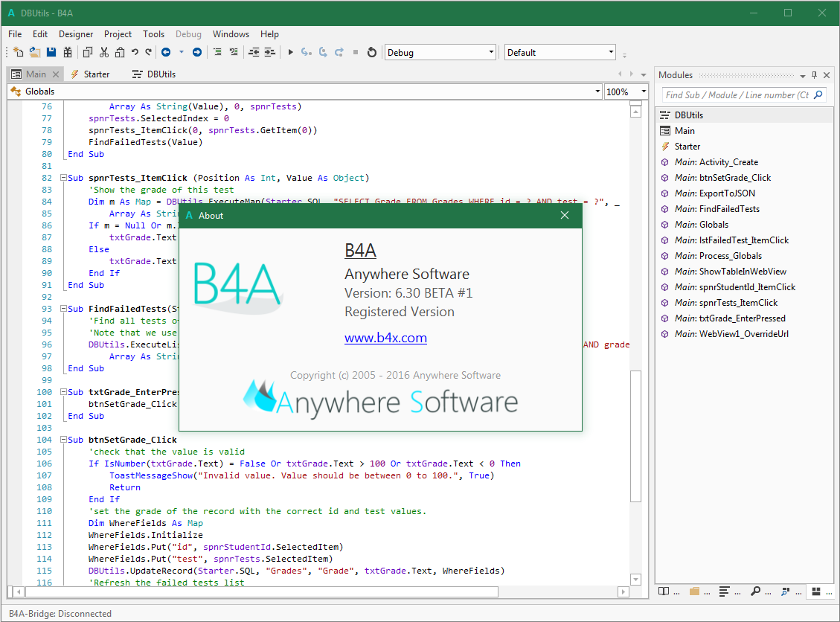Click the increase indent icon
The image size is (840, 622).
click(270, 52)
